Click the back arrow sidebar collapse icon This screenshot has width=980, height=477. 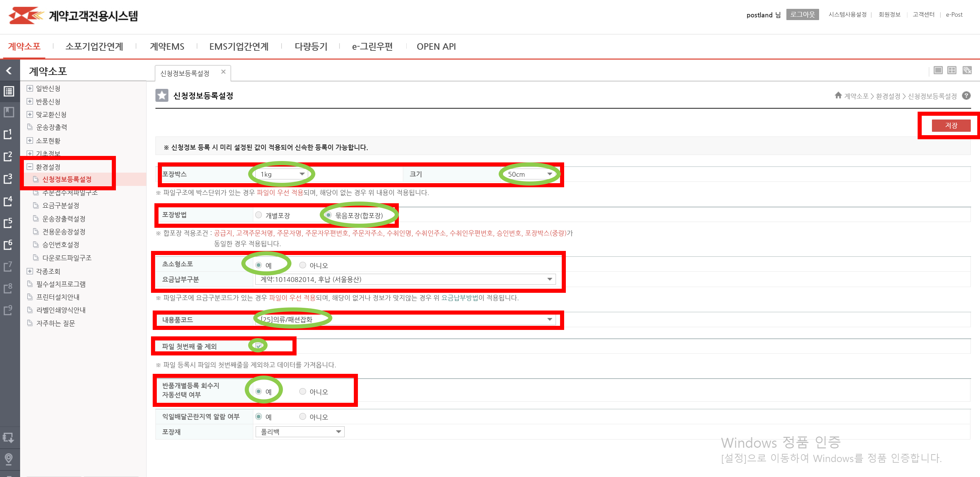(x=9, y=71)
